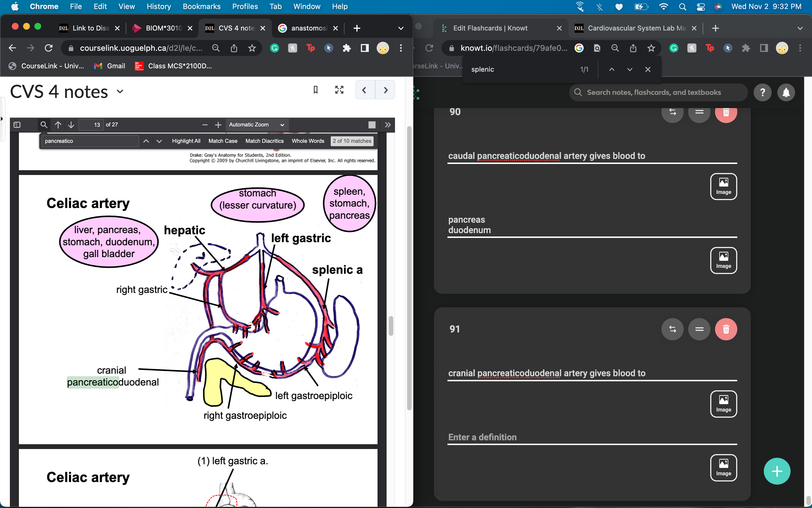Reload the CourseLink page
812x508 pixels.
pyautogui.click(x=49, y=48)
